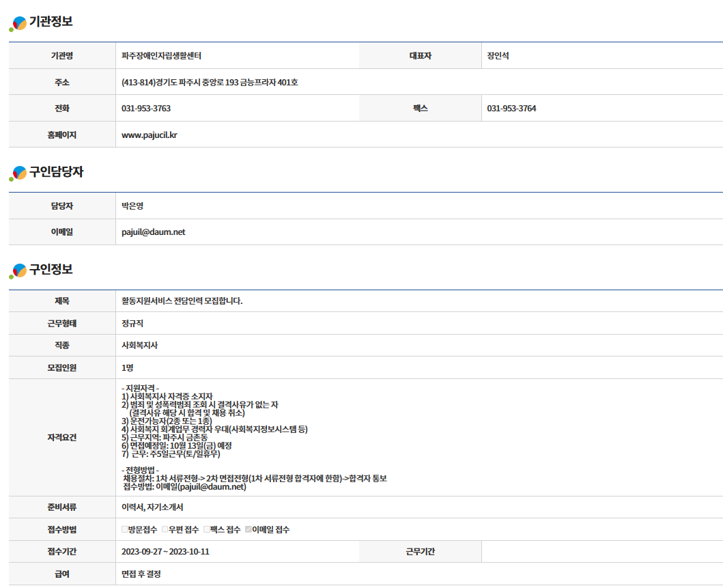This screenshot has width=723, height=588.
Task: Click the contact person name 박은영
Action: [132, 206]
